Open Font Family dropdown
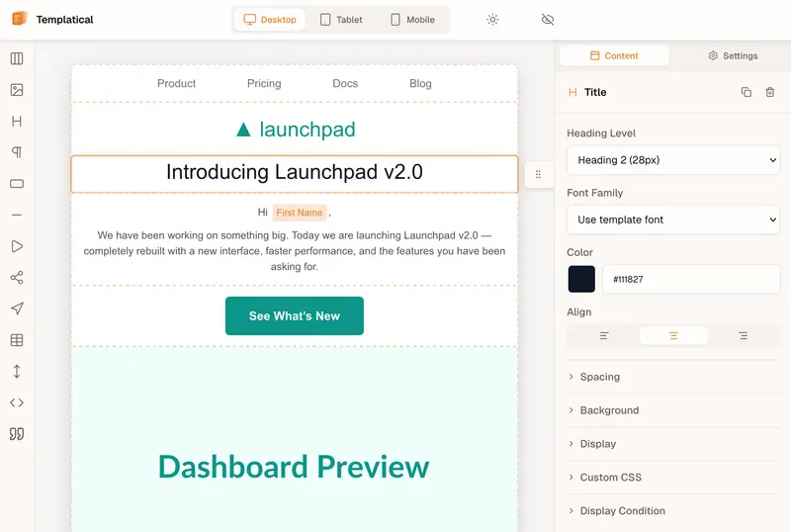Image resolution: width=791 pixels, height=532 pixels. (x=673, y=220)
